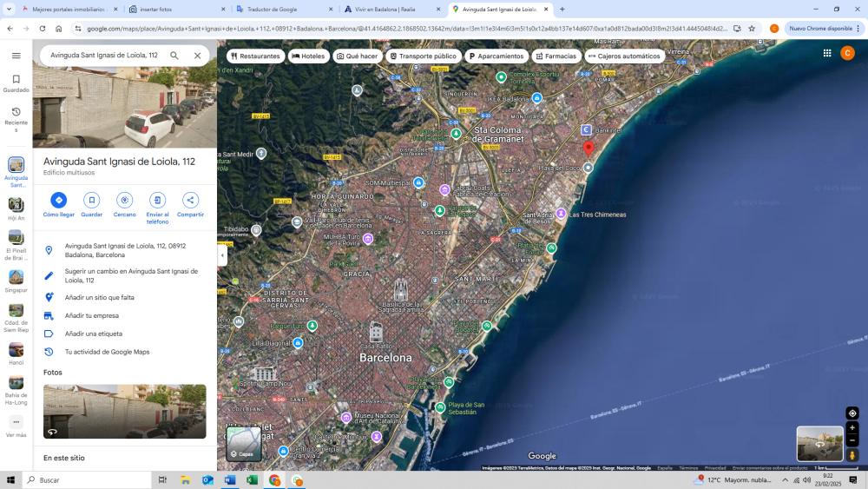Open Singapur recent place in sidebar

pos(16,281)
